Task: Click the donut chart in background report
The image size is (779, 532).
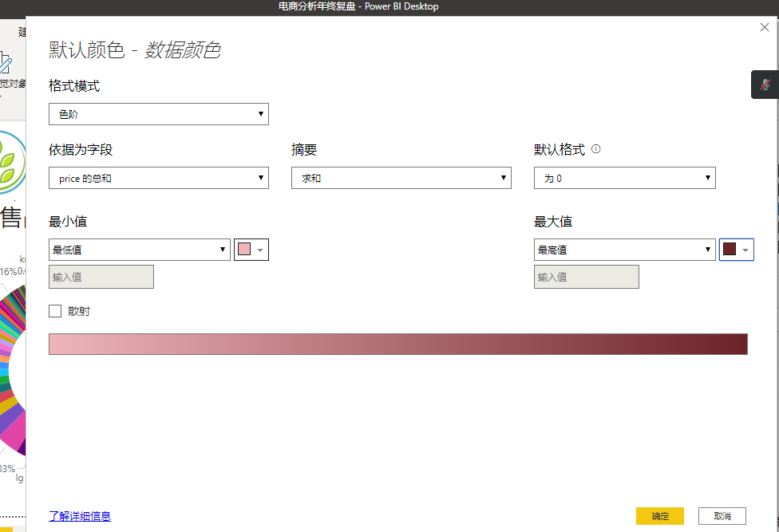Action: 13,370
